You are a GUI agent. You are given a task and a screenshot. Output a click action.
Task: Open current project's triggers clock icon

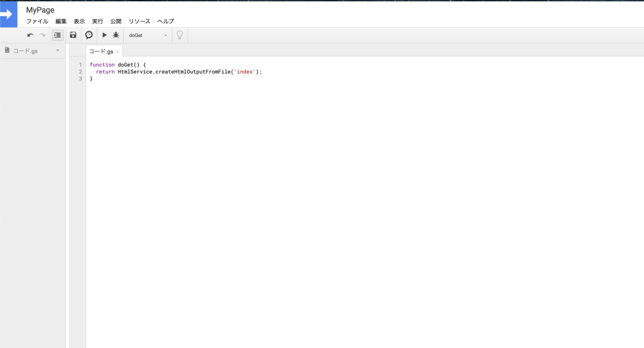tap(89, 35)
